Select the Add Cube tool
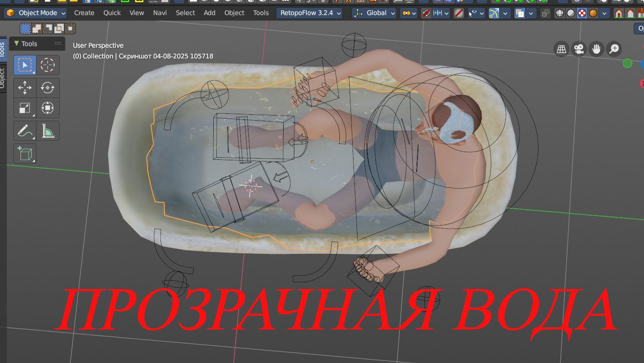 tap(25, 154)
